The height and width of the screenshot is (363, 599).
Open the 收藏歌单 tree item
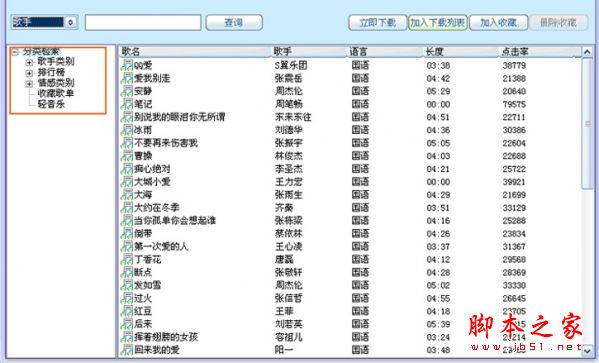(x=56, y=93)
